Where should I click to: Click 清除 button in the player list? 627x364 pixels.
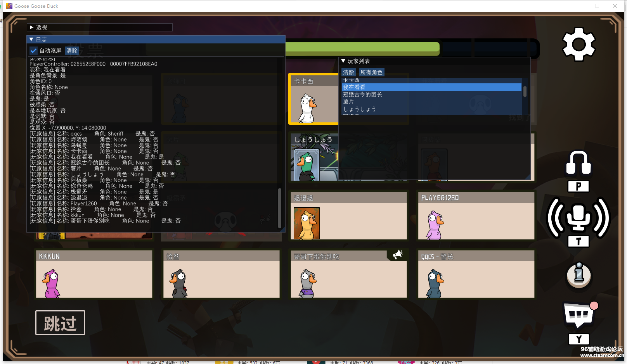click(x=348, y=72)
